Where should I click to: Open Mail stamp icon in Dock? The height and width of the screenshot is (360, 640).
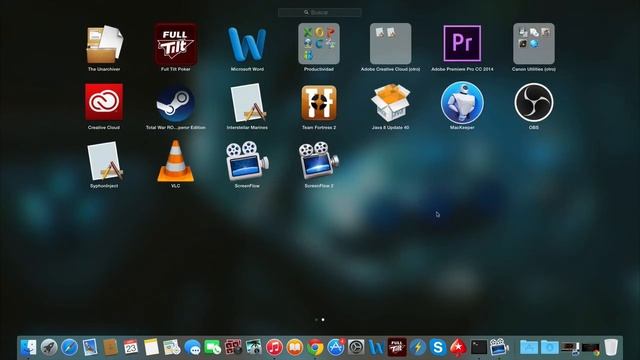[90, 347]
